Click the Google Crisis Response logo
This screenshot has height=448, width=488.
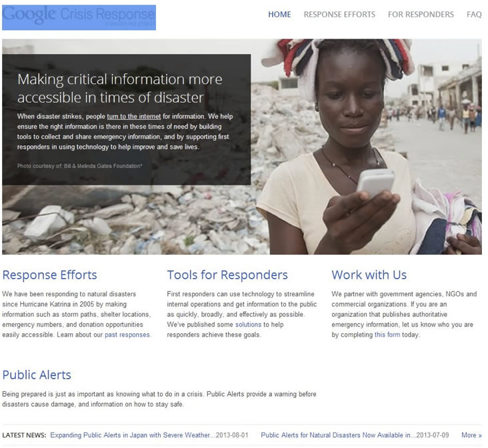(x=79, y=17)
